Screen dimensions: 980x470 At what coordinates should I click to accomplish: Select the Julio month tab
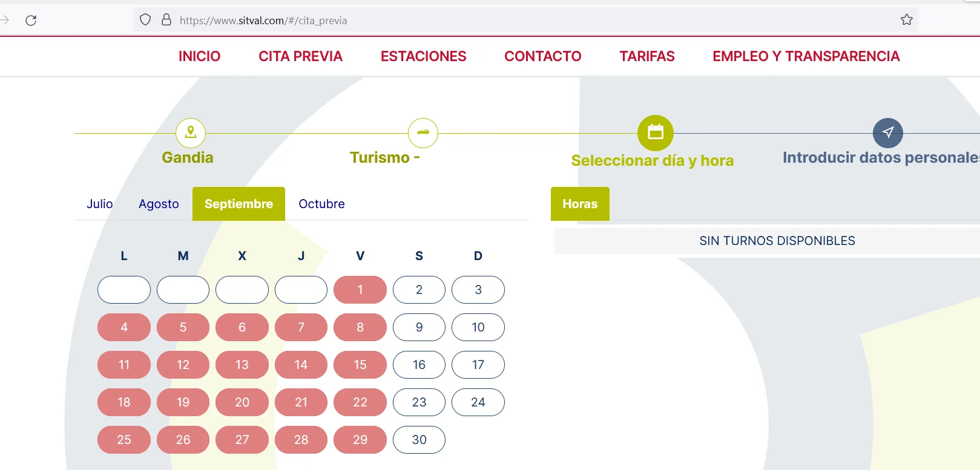100,204
